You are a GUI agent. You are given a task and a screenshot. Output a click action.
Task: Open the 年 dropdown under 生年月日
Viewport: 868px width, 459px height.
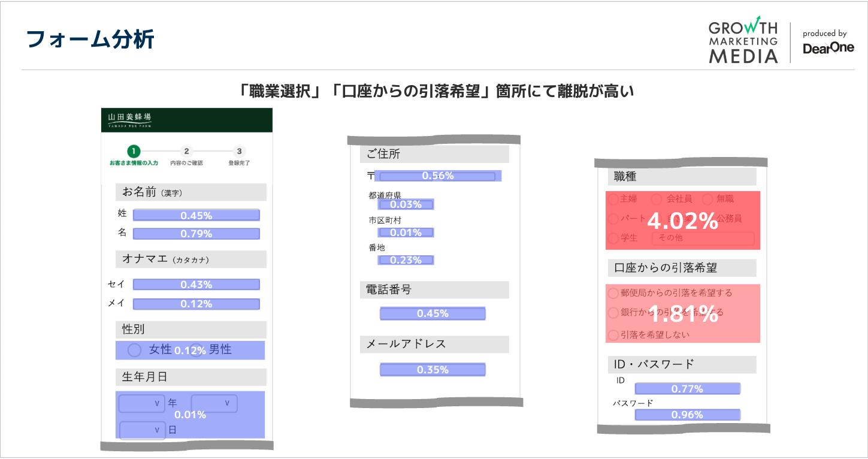(x=142, y=403)
